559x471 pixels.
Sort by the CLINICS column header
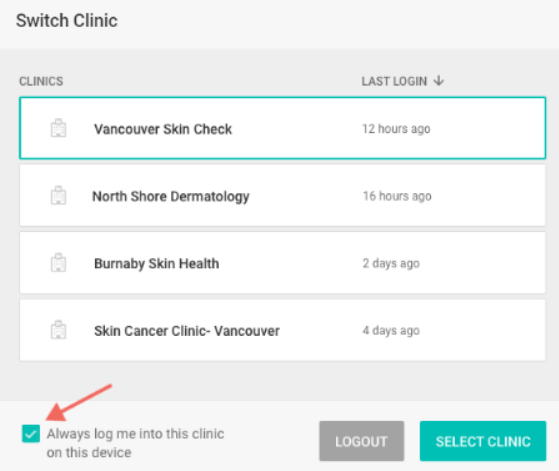[41, 81]
